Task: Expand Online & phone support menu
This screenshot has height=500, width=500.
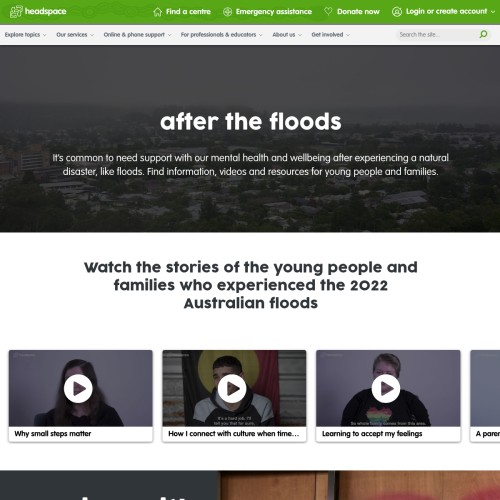Action: click(x=137, y=35)
